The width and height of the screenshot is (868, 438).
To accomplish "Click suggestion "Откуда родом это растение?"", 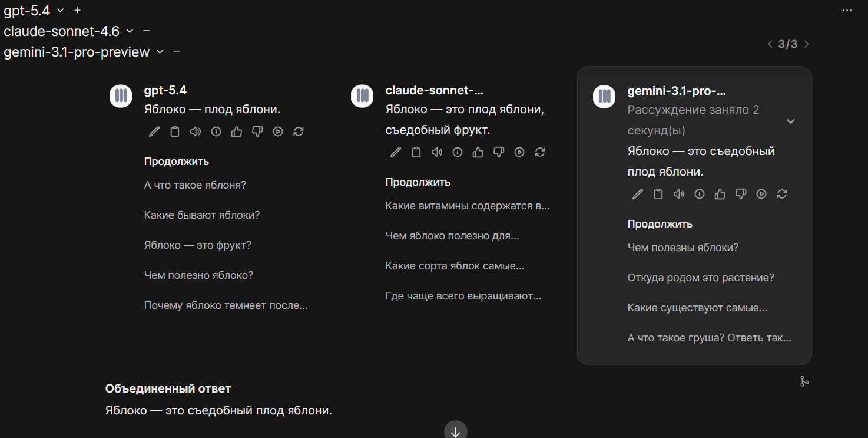I will point(701,278).
